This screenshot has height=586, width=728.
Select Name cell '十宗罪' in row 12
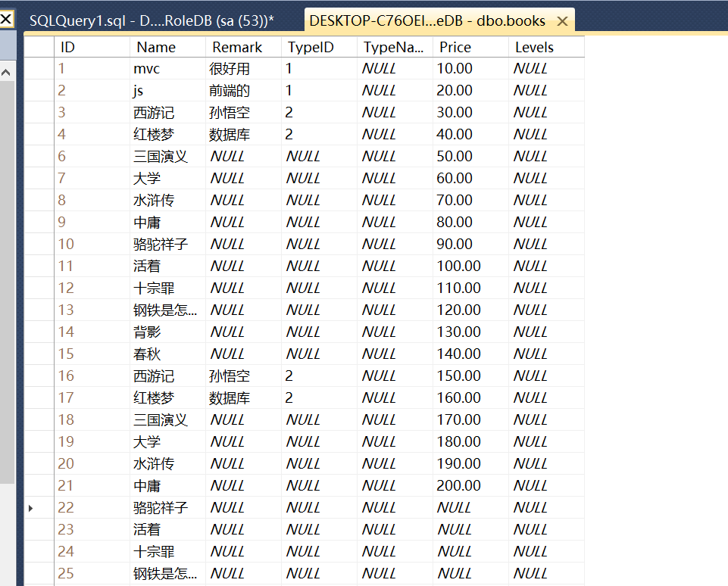tap(167, 288)
